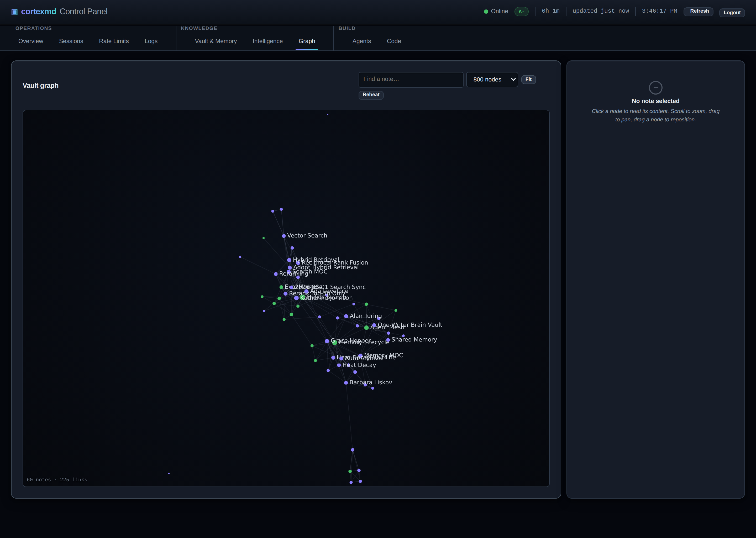The image size is (756, 538).
Task: Click the Shared Memory node
Action: [388, 340]
